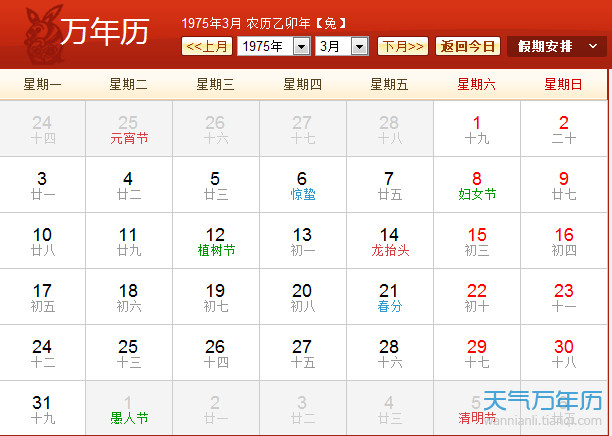Select March 24 十二

point(42,353)
